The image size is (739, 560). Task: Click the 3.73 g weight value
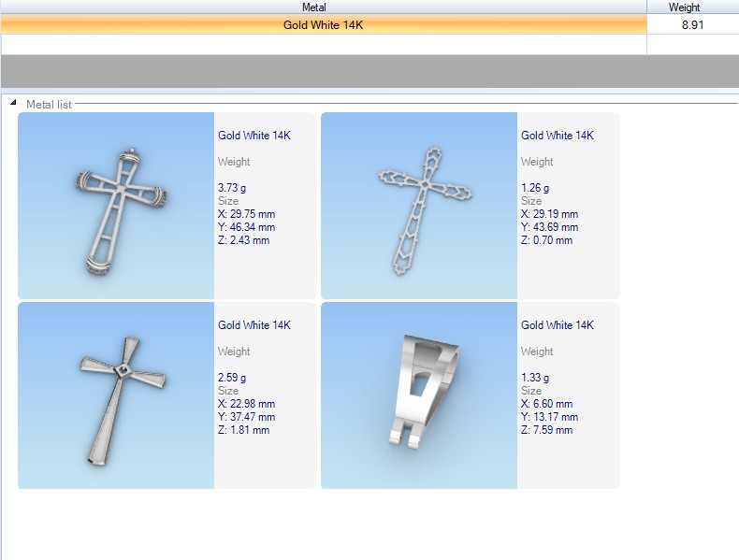coord(232,188)
